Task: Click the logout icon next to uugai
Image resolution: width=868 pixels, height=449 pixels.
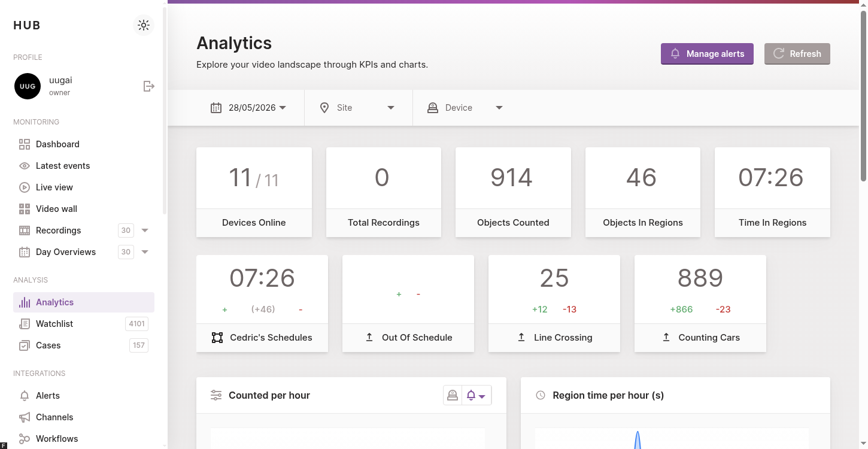Action: [x=149, y=86]
